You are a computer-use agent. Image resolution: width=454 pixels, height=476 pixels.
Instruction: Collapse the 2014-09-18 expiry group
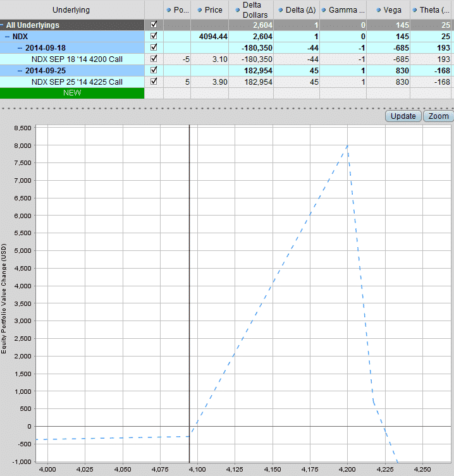coord(20,48)
